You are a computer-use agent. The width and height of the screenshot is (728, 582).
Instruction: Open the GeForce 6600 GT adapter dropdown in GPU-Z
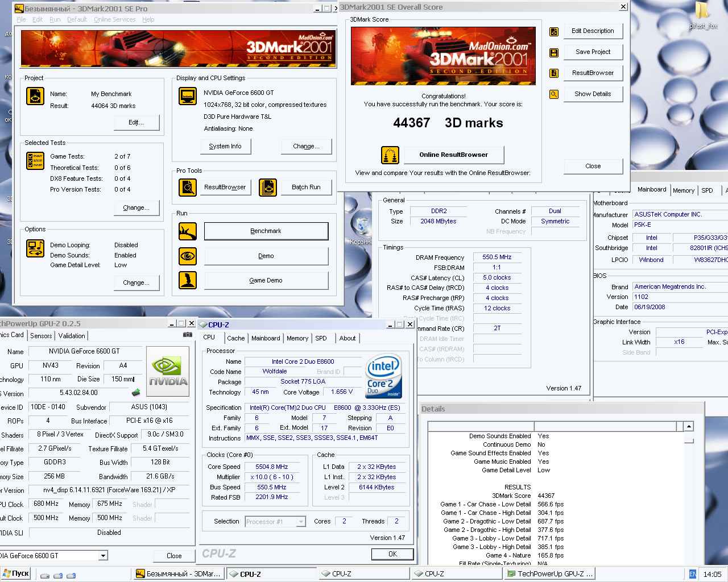click(103, 556)
